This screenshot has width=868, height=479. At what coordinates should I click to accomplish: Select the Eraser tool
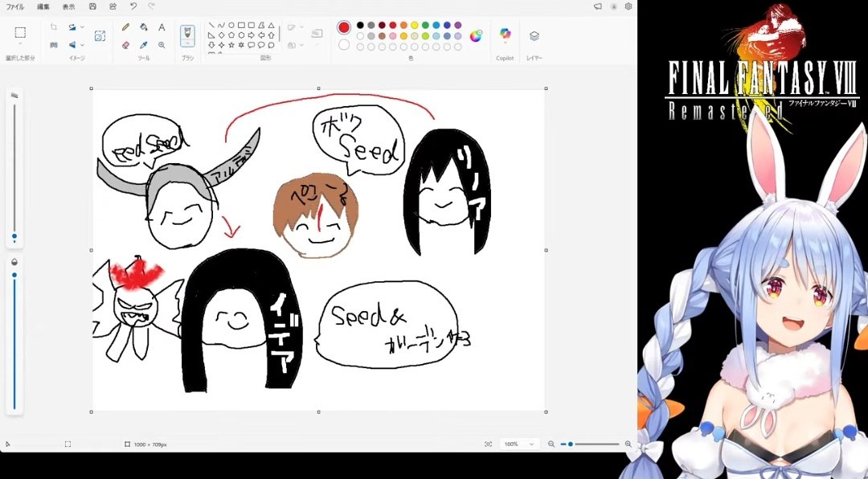tap(125, 45)
